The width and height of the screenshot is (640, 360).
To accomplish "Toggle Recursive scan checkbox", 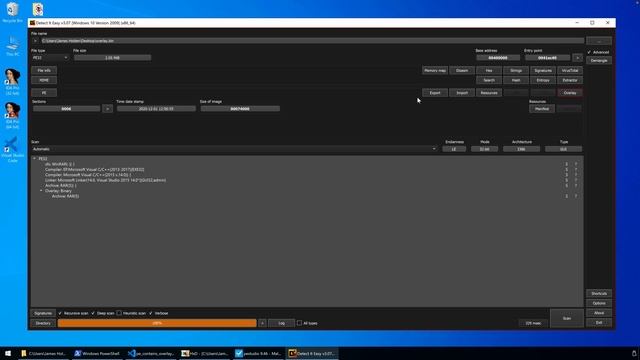I will tap(73, 313).
